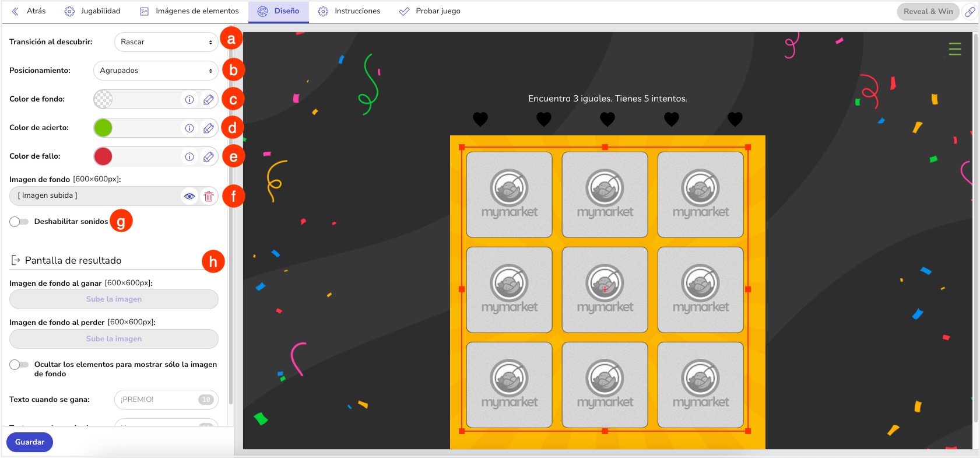The width and height of the screenshot is (980, 458).
Task: Click the info icon for Color de fondo
Action: point(189,99)
